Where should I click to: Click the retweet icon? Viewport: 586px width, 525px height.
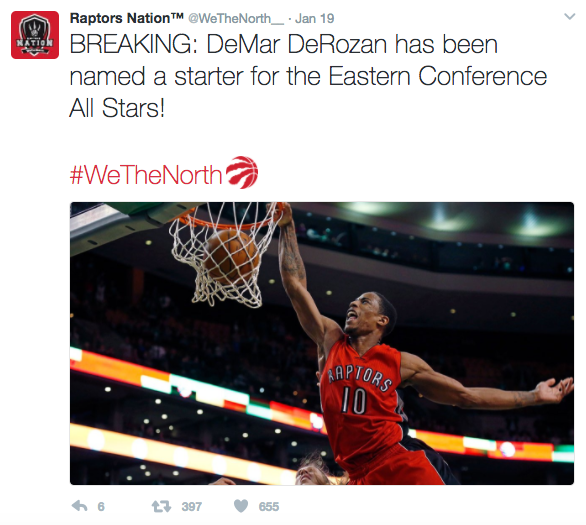(x=161, y=506)
